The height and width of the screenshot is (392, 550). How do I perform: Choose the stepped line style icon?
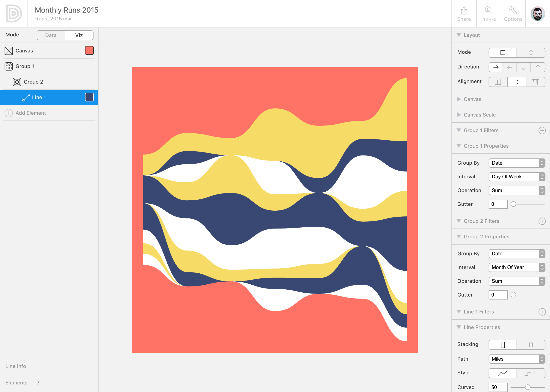pos(531,373)
